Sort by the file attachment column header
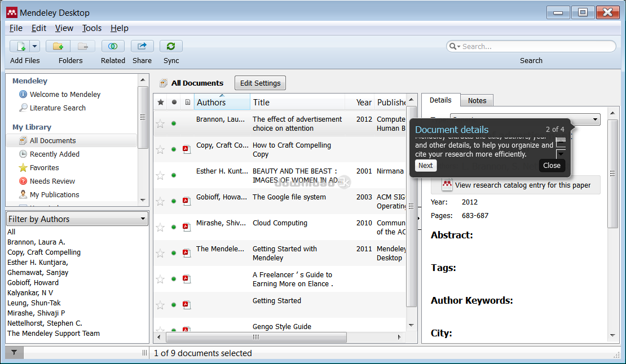Screen dimensions: 626x364 tap(188, 103)
